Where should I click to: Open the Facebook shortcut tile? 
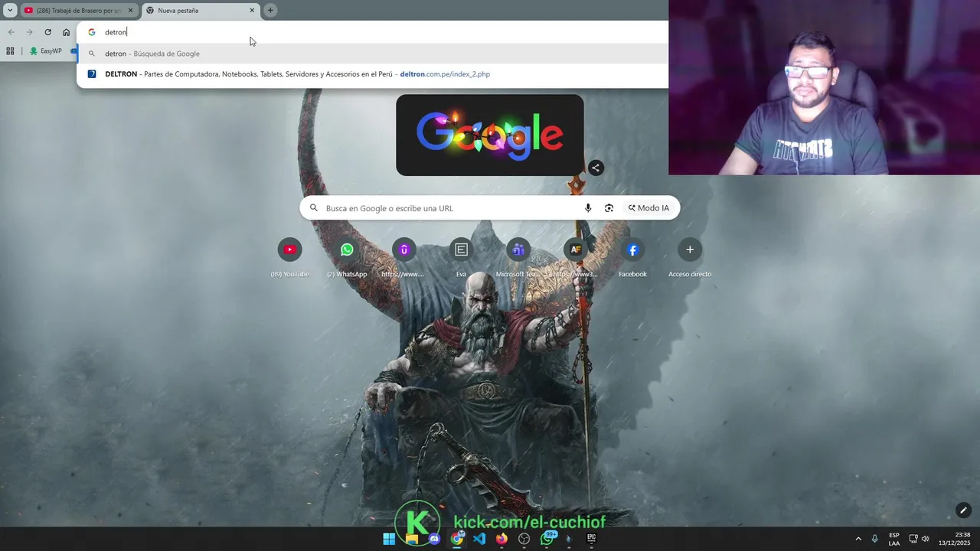click(632, 257)
